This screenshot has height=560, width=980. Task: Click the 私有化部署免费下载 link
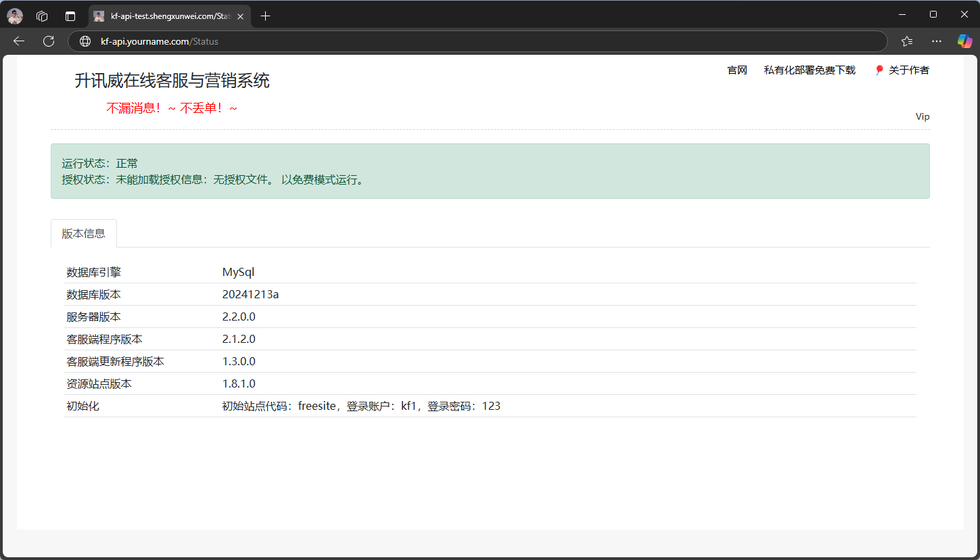809,70
